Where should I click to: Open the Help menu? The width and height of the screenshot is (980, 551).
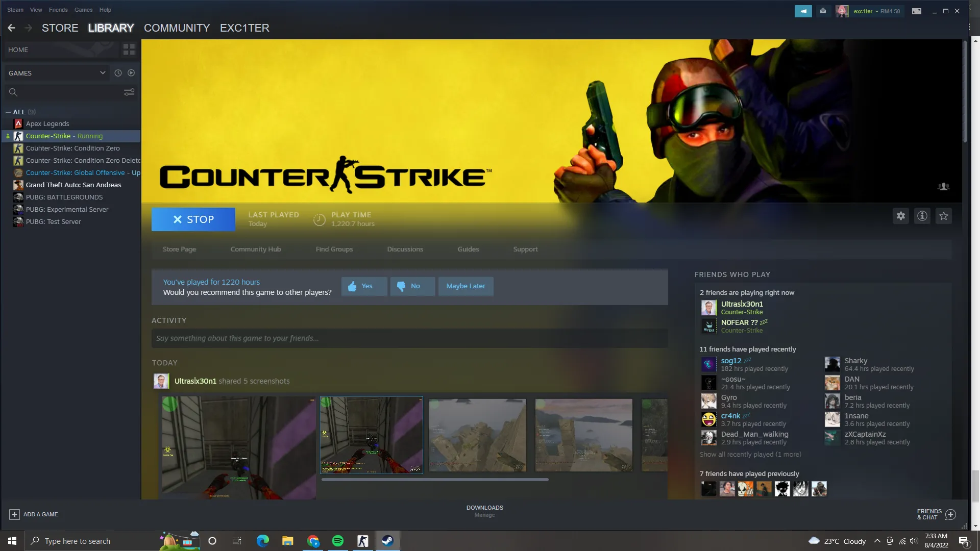[x=105, y=10]
